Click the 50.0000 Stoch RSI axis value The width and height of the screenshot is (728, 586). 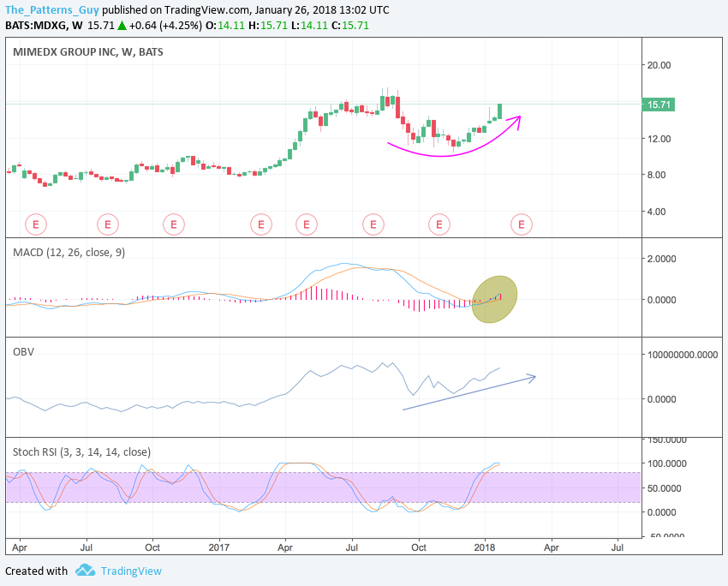pos(665,488)
